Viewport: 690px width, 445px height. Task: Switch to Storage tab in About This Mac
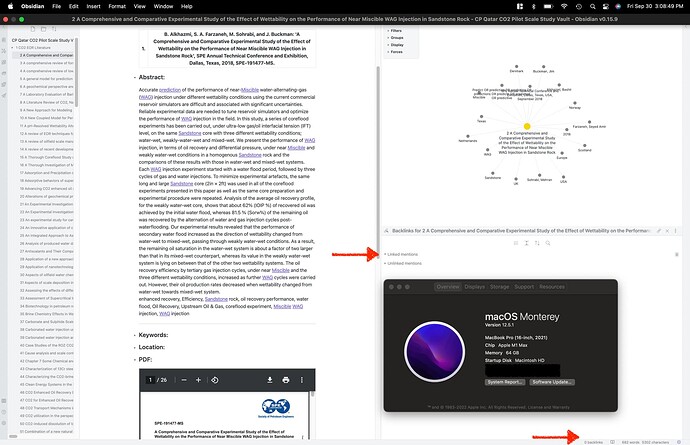point(499,287)
